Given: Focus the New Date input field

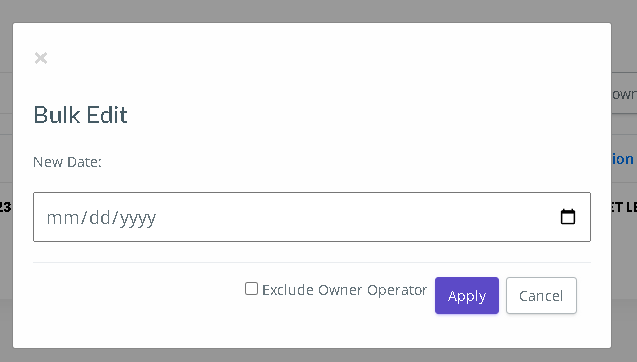Looking at the screenshot, I should point(312,217).
